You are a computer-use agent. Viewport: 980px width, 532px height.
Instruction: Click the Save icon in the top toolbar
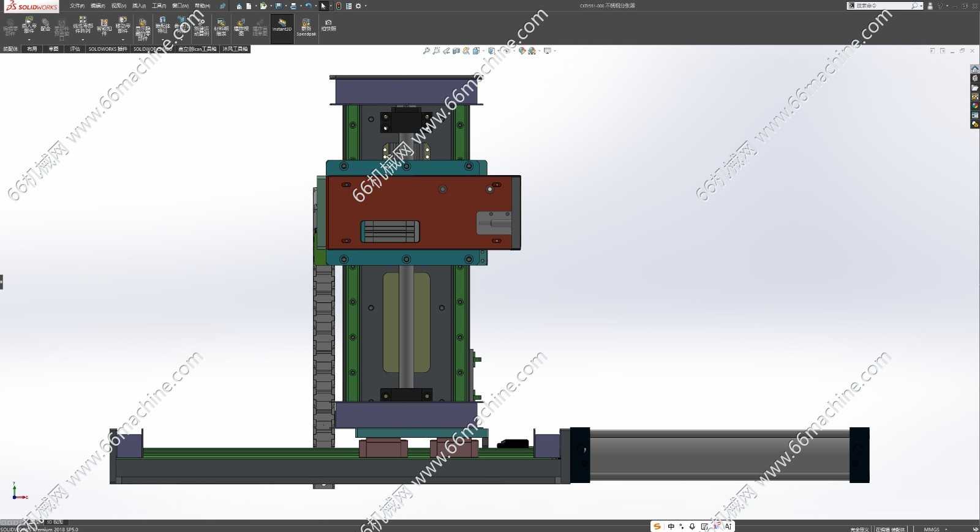tap(279, 6)
